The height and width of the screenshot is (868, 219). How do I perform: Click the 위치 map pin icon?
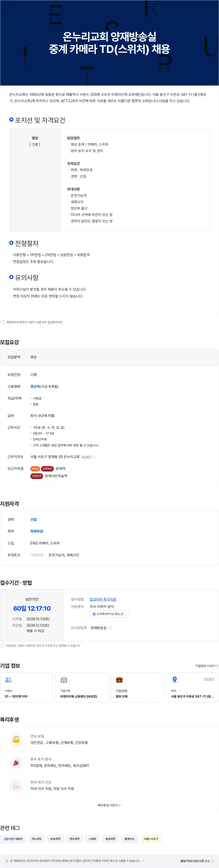(x=175, y=680)
